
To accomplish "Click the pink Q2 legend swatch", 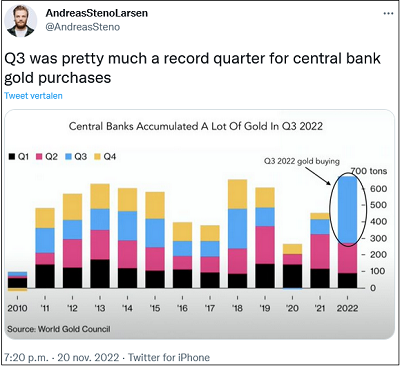I will 39,157.
